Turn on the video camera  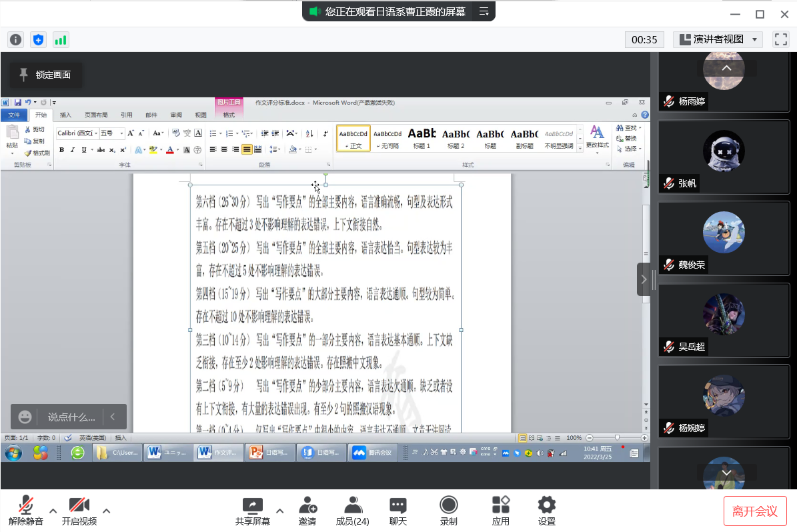point(79,505)
